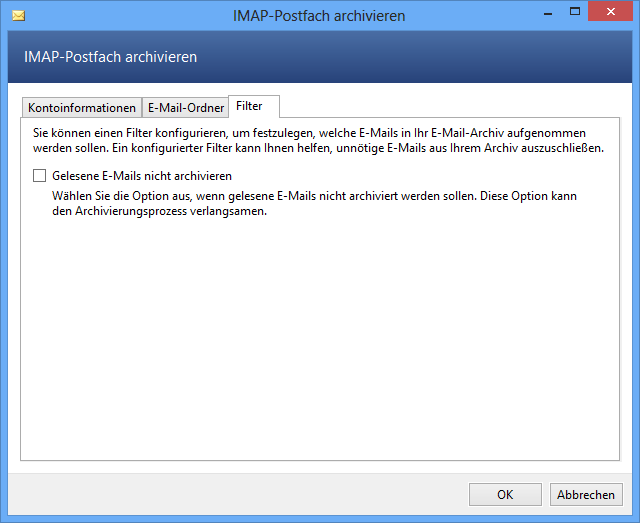Enable the Gelesene E-Mails nicht archivieren checkbox
640x523 pixels.
point(40,176)
